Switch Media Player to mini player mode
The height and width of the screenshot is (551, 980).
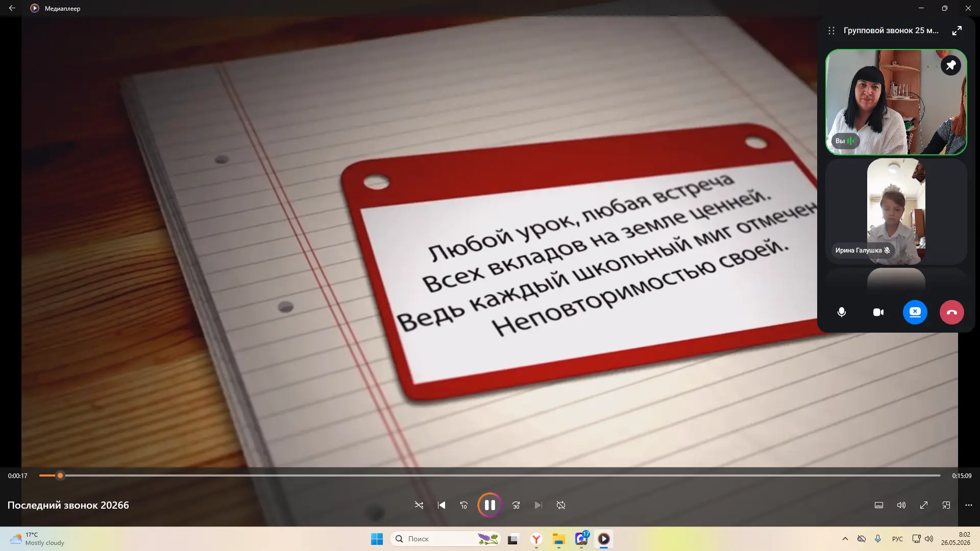[x=946, y=505]
